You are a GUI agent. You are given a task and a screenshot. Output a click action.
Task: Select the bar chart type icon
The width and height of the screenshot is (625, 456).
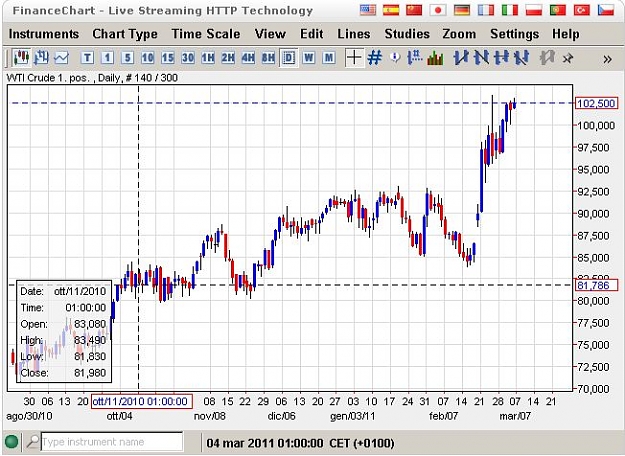(x=41, y=58)
